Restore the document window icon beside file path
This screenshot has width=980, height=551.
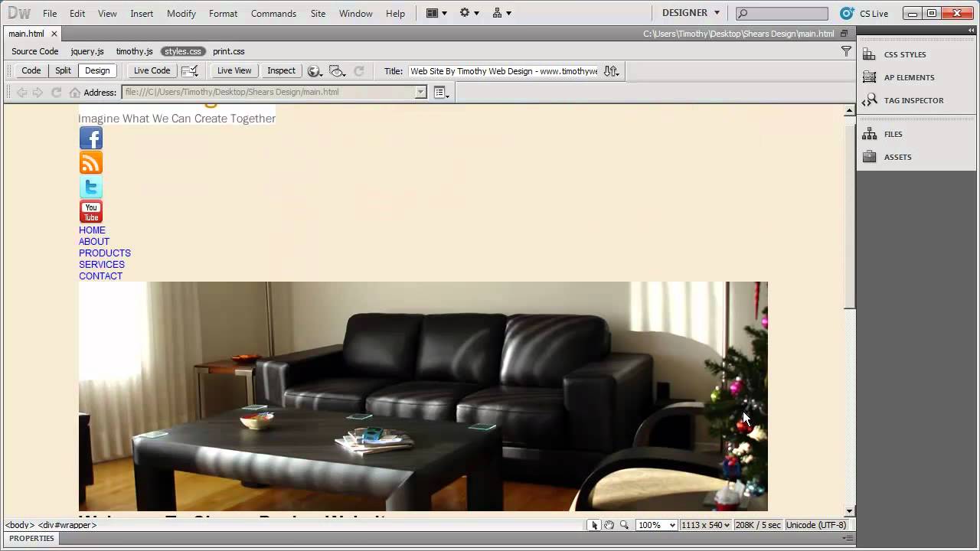(x=844, y=34)
